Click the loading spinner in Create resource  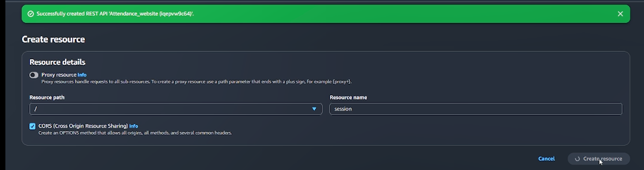577,159
